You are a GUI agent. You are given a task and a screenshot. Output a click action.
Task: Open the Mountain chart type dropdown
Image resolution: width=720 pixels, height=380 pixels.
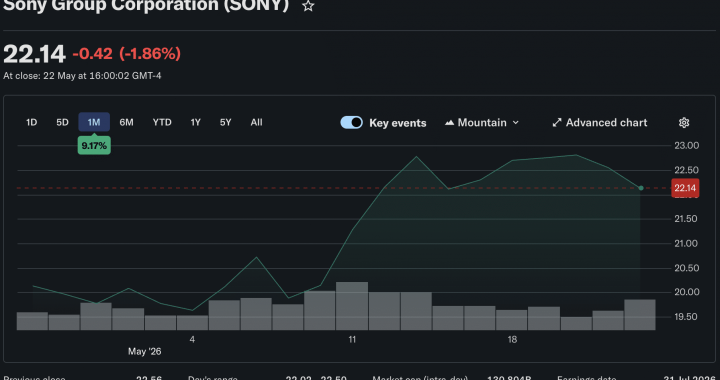coord(482,123)
